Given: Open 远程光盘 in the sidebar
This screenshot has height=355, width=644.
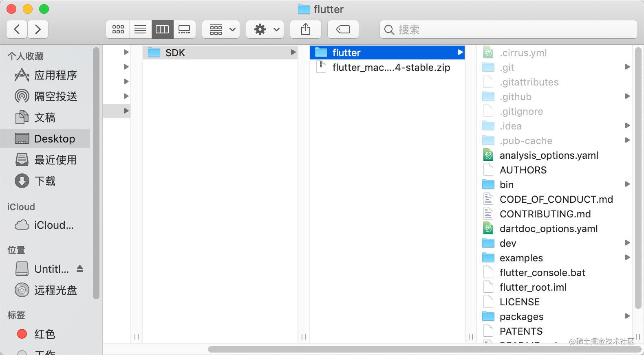Looking at the screenshot, I should click(46, 290).
